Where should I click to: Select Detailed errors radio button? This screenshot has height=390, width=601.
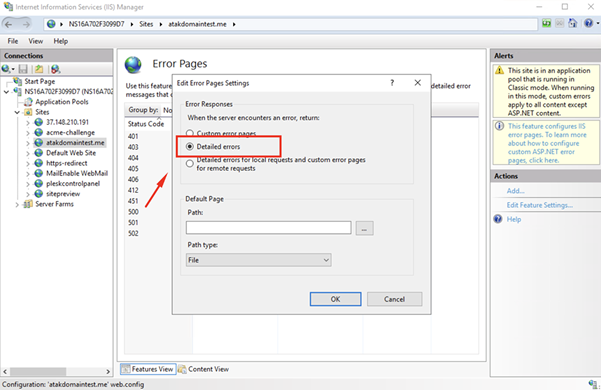190,146
